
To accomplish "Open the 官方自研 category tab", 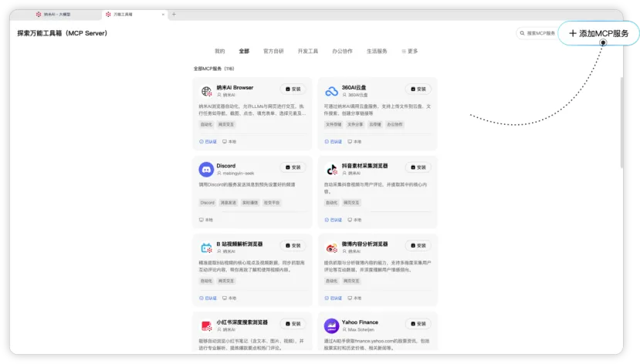I will (273, 51).
